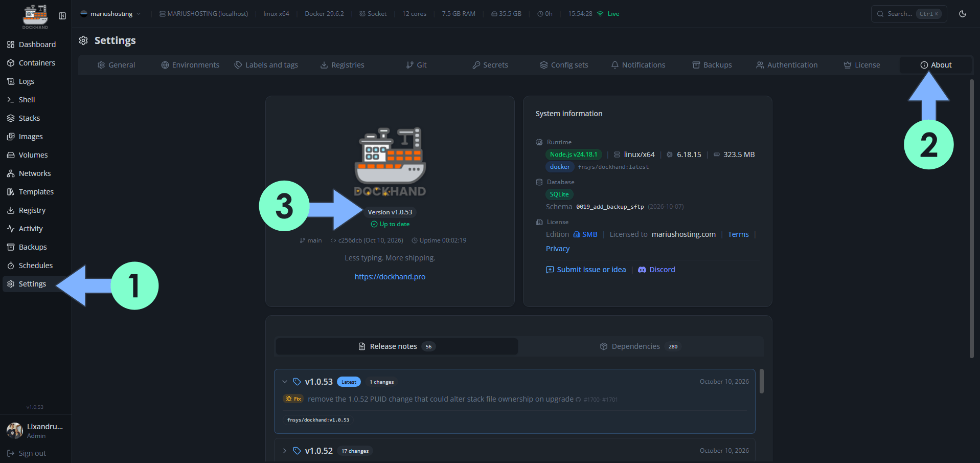
Task: Switch to the Registries tab
Action: 343,65
